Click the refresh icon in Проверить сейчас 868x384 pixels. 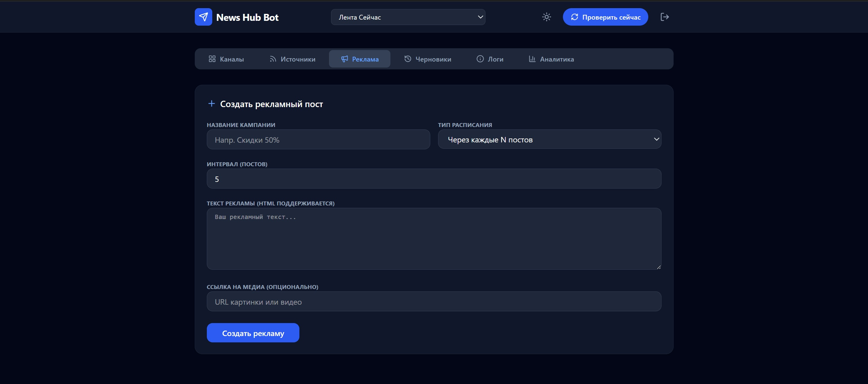click(x=574, y=17)
